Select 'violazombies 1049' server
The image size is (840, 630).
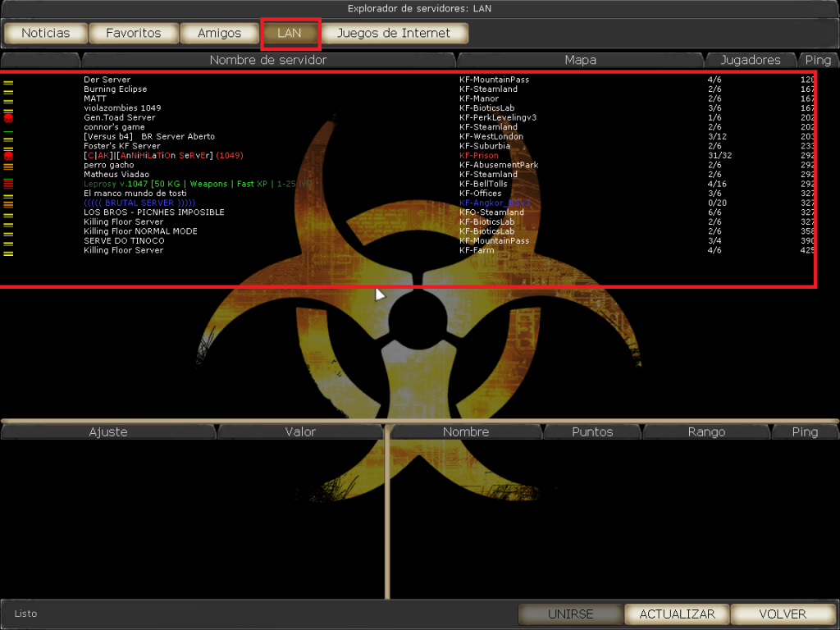pyautogui.click(x=122, y=107)
